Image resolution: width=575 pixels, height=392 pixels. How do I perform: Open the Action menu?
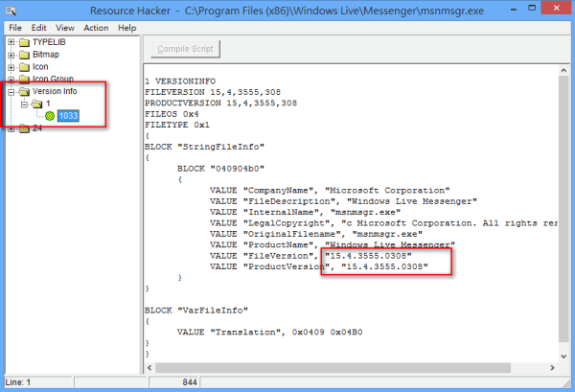click(x=96, y=28)
